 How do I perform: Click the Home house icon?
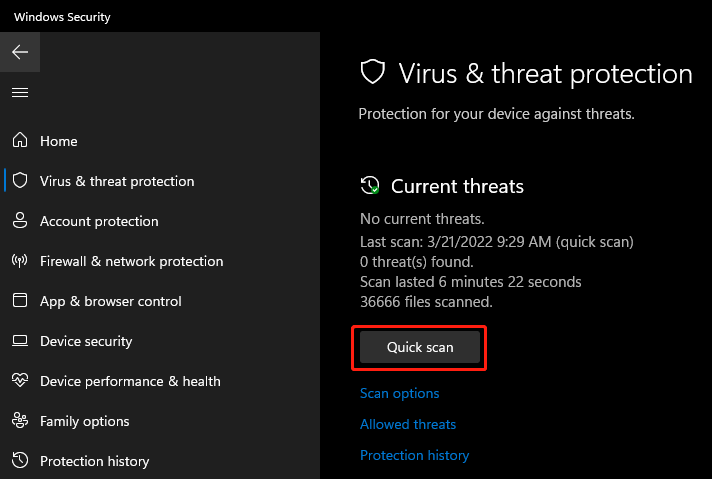pos(20,140)
